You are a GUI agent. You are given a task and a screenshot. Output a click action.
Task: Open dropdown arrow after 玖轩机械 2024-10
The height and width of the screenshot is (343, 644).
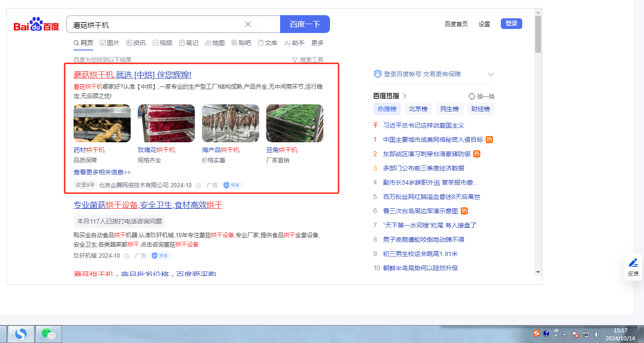126,256
